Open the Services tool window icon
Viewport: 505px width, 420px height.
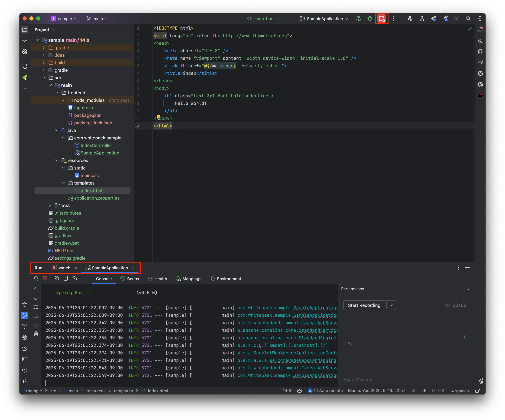click(x=24, y=348)
